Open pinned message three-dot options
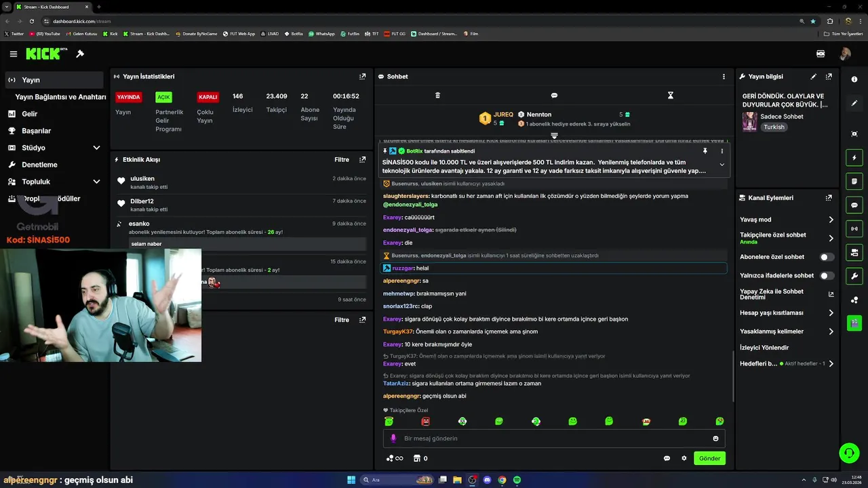The height and width of the screenshot is (488, 868). click(722, 150)
